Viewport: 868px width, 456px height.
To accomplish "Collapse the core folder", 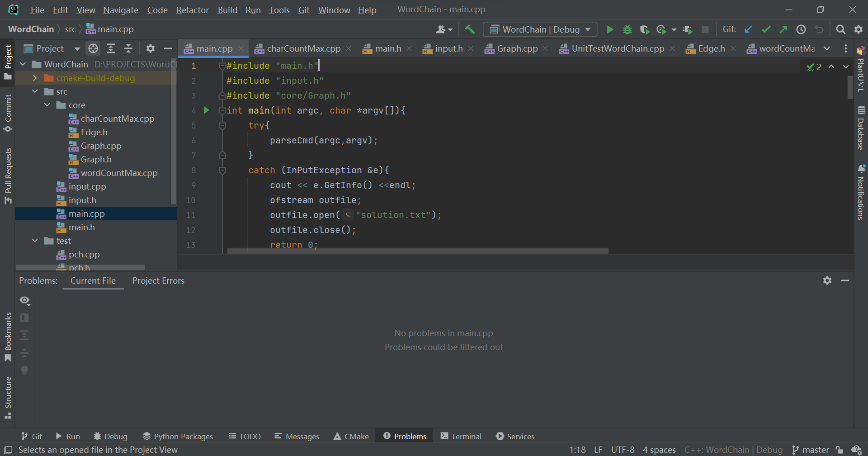I will (47, 105).
